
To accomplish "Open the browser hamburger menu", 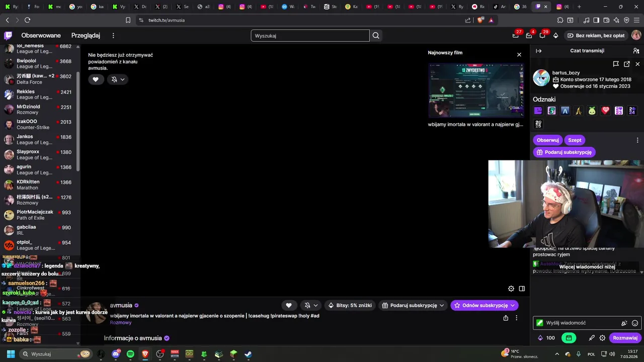I will tap(636, 20).
